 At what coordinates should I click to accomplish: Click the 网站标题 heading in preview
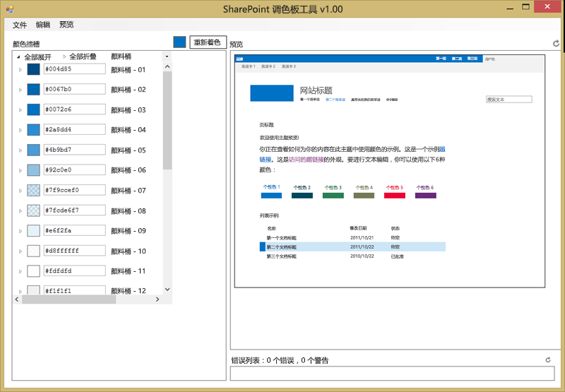tap(316, 90)
